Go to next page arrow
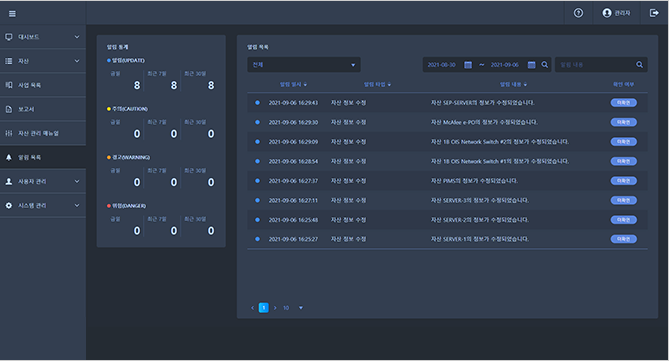 pos(275,308)
